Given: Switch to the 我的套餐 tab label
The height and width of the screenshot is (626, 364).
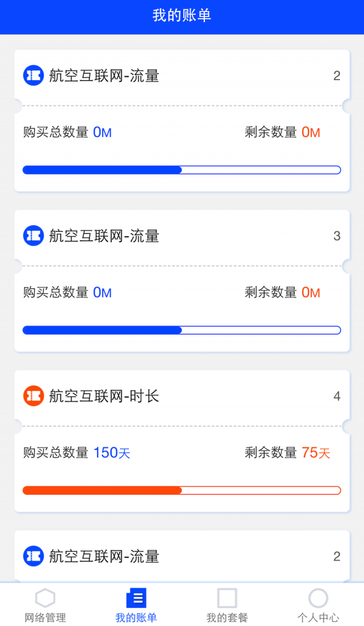Looking at the screenshot, I should click(227, 617).
